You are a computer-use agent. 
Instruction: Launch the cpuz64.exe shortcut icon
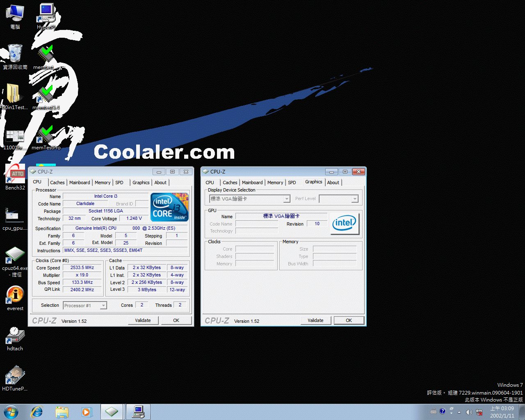click(x=15, y=261)
